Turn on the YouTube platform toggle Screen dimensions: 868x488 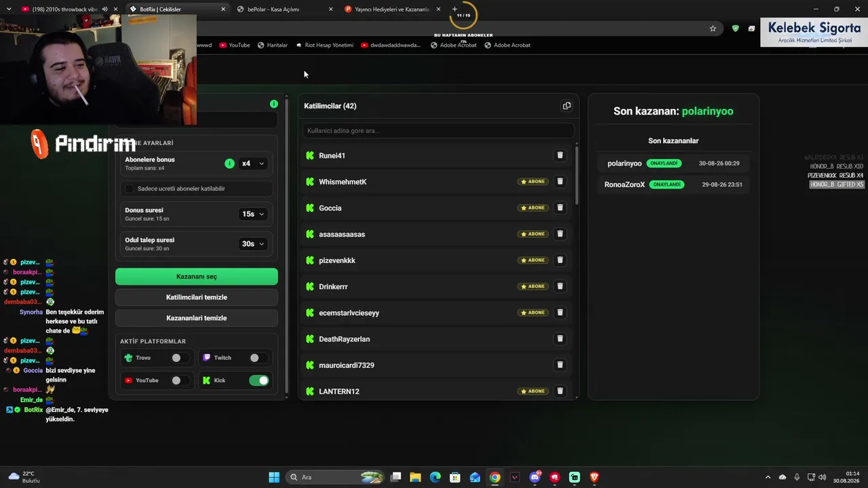point(180,380)
